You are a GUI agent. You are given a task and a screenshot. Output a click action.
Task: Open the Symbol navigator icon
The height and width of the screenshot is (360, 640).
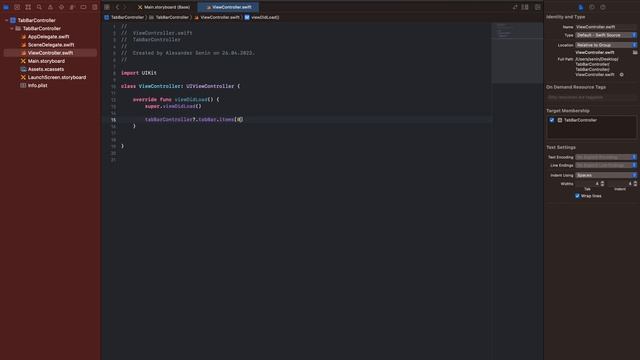[x=28, y=7]
